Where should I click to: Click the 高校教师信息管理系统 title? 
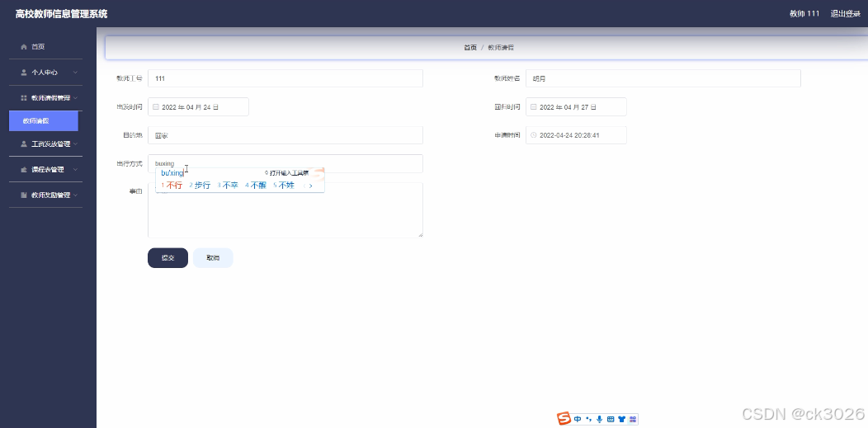click(x=61, y=14)
